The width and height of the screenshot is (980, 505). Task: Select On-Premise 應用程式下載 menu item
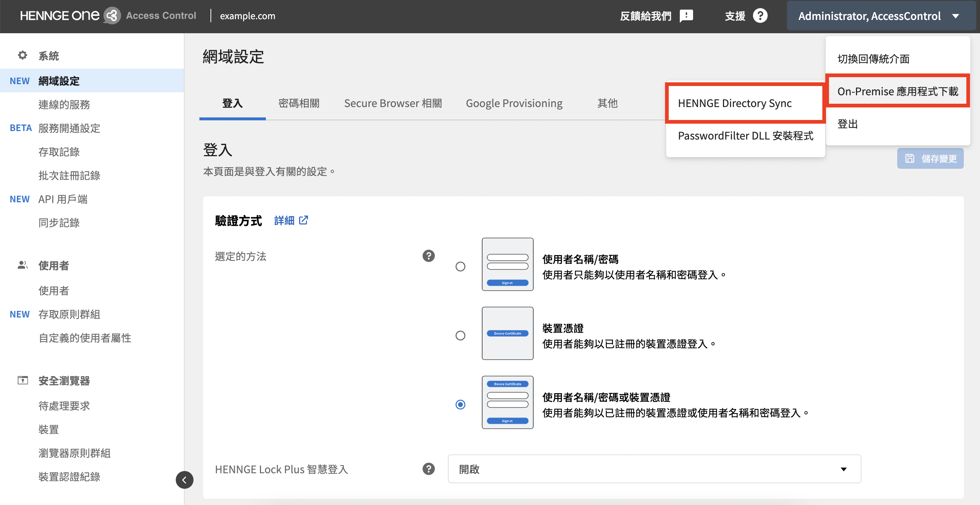[x=897, y=91]
